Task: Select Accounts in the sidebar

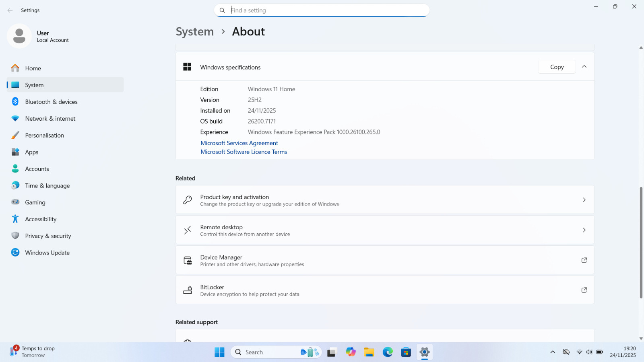Action: click(37, 169)
